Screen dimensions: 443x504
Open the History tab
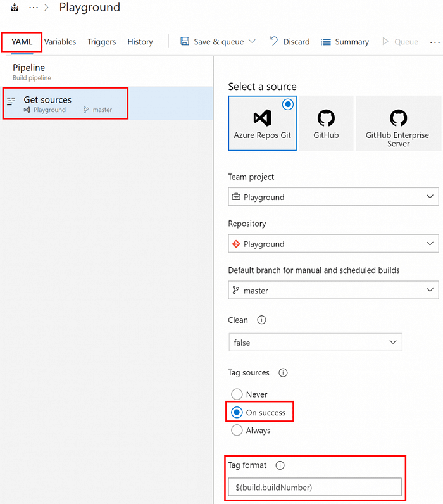point(140,42)
